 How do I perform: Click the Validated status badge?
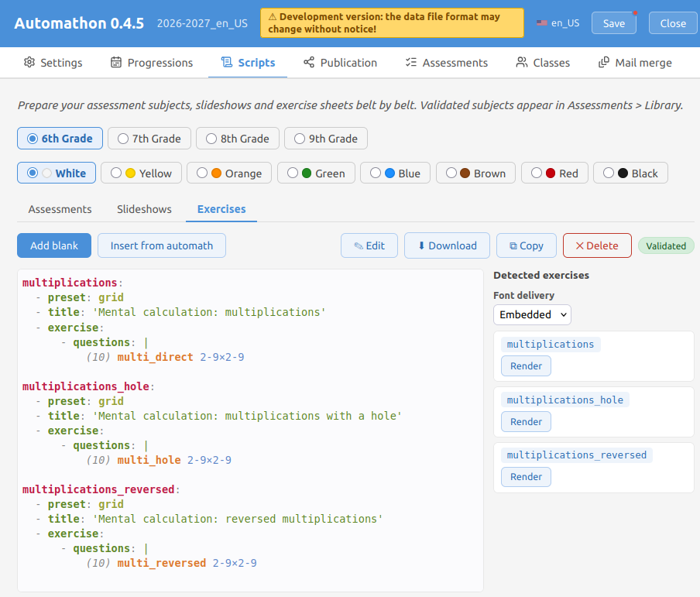666,246
